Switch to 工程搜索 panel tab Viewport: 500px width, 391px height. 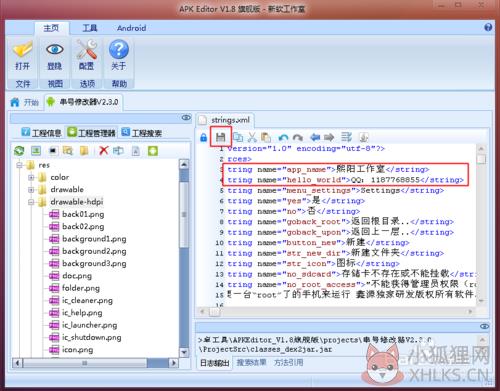tap(142, 133)
